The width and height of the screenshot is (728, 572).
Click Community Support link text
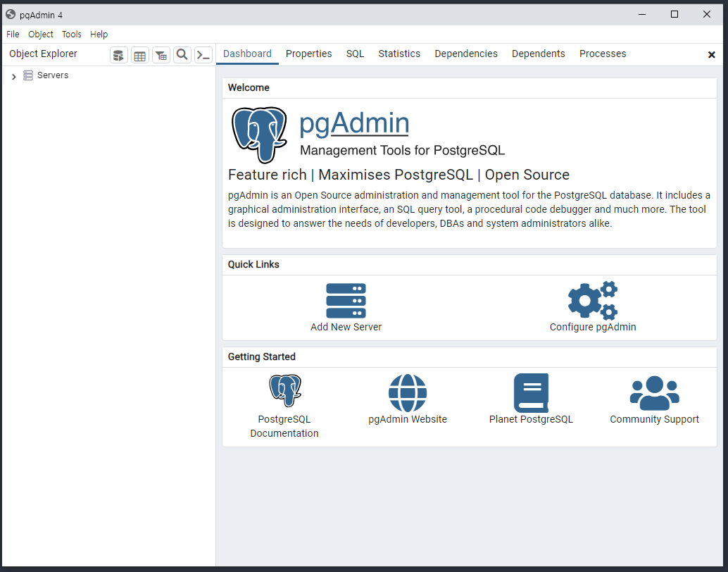pyautogui.click(x=655, y=419)
